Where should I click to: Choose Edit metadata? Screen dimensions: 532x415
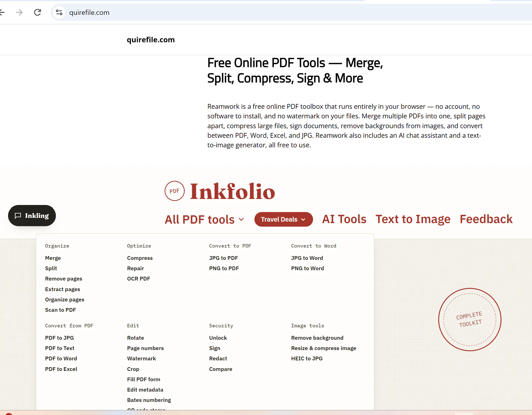point(145,390)
